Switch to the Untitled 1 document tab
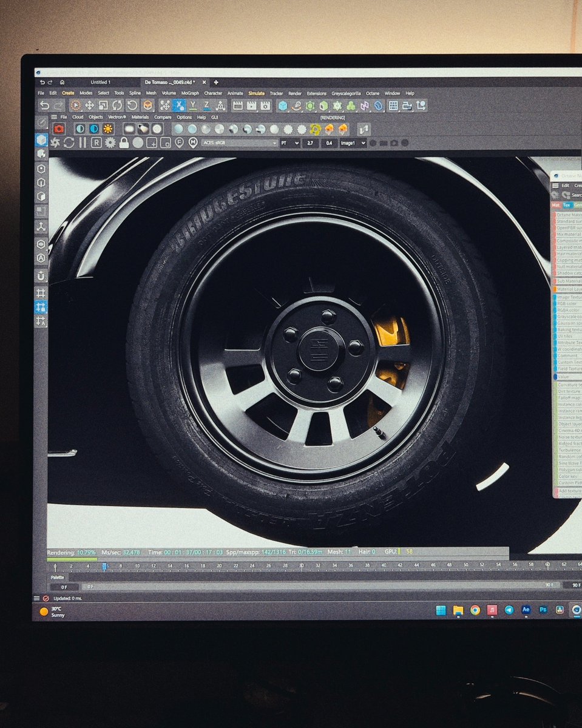This screenshot has height=728, width=582. [100, 82]
